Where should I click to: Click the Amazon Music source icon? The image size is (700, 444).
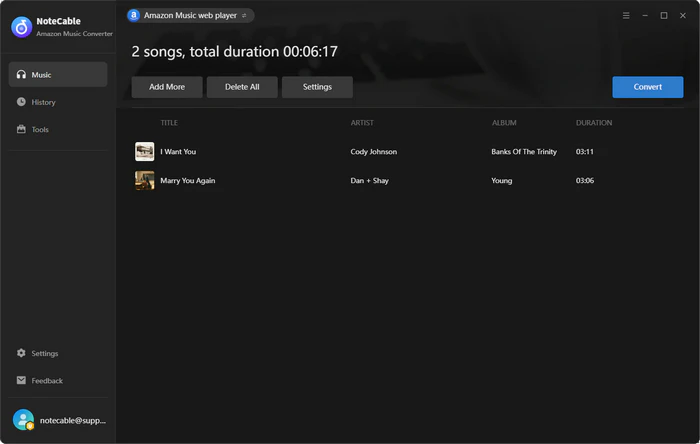click(x=133, y=16)
